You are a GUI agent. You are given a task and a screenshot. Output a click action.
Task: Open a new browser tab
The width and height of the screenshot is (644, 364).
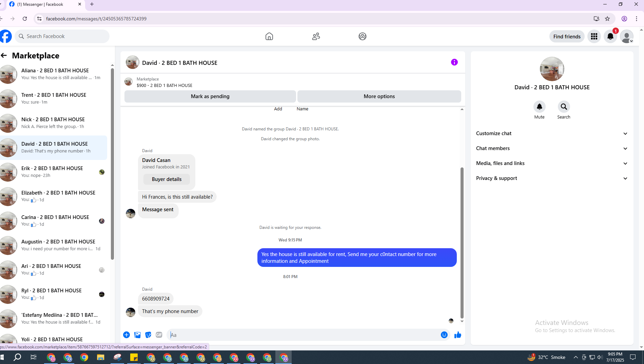92,4
